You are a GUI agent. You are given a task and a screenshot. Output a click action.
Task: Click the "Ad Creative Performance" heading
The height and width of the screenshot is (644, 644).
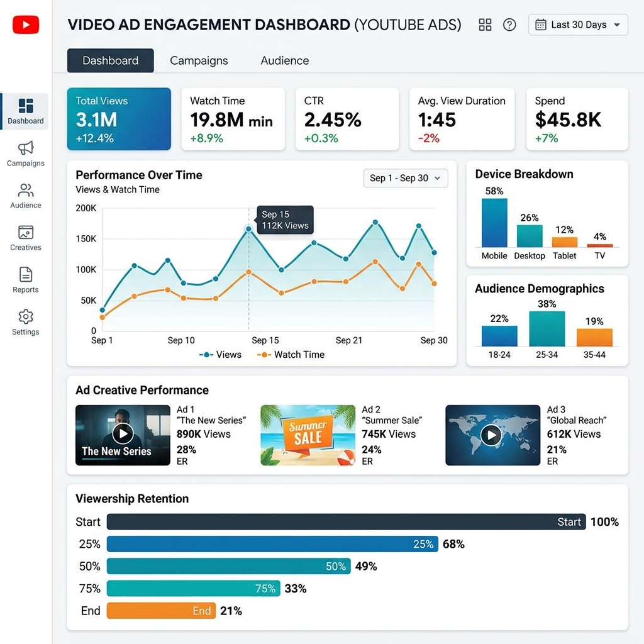click(x=142, y=390)
